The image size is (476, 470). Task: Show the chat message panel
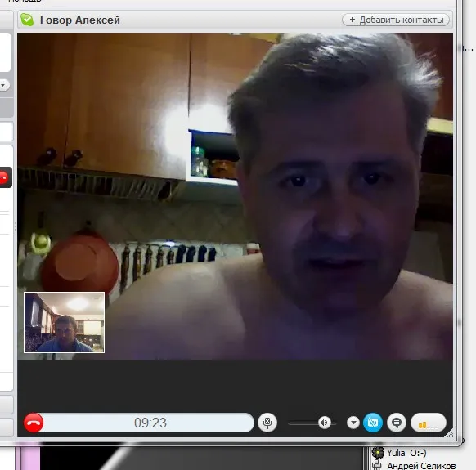coord(397,423)
